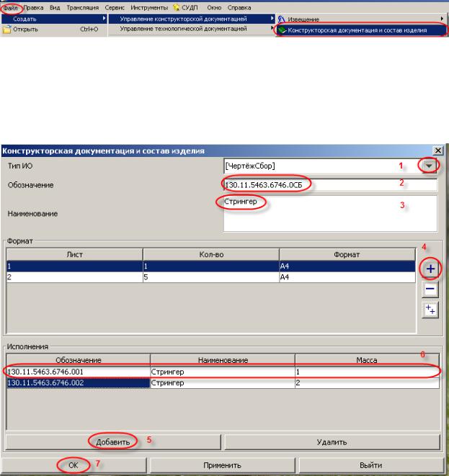Choose the Извещение submenu item
The height and width of the screenshot is (476, 449).
pyautogui.click(x=361, y=19)
